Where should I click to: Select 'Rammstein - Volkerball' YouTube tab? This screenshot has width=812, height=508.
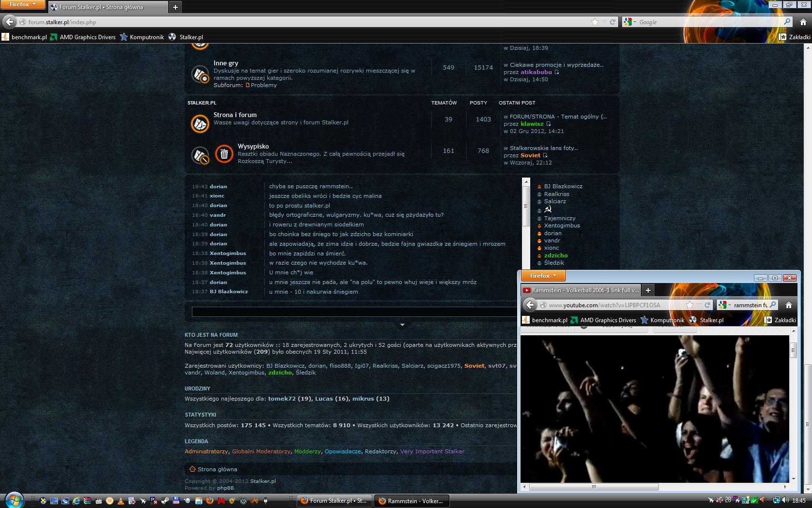coord(581,290)
